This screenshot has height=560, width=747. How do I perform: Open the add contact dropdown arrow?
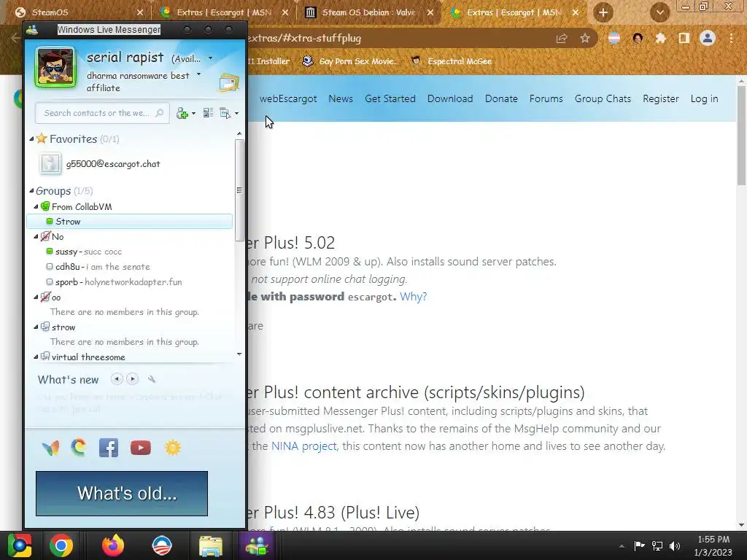click(x=193, y=113)
